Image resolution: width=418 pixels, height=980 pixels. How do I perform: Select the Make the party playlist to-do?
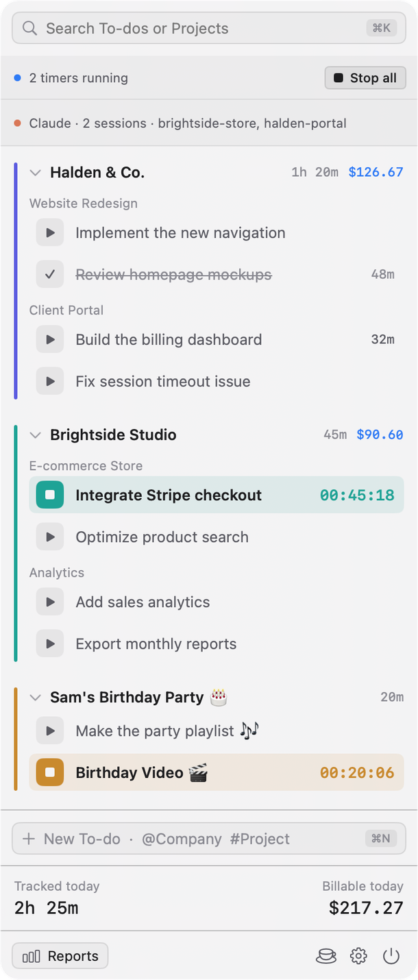pos(168,731)
